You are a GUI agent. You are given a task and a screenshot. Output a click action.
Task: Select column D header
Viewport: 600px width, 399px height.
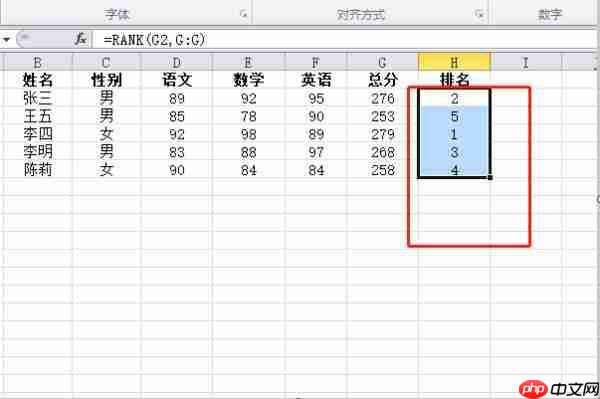pos(176,62)
